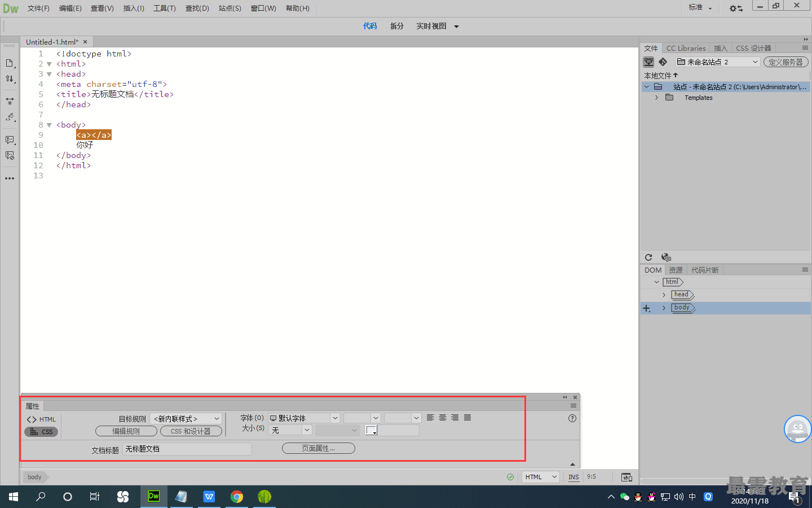This screenshot has width=812, height=508.
Task: Open text color swatch picker
Action: coord(371,430)
